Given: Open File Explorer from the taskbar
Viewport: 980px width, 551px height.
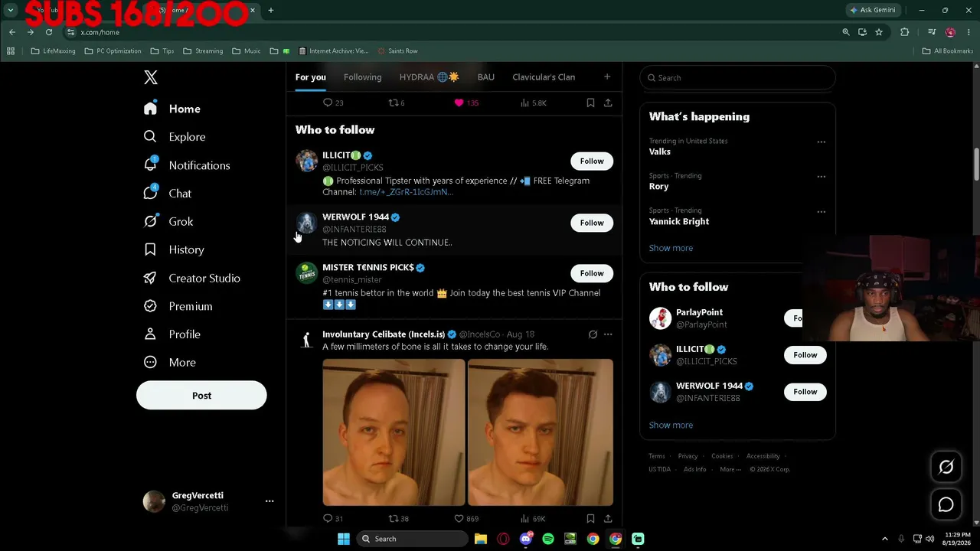Looking at the screenshot, I should tap(481, 539).
